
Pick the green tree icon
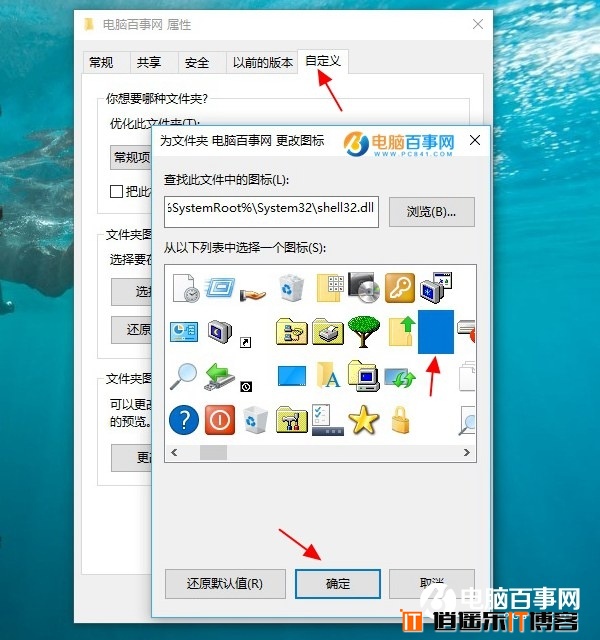[364, 332]
